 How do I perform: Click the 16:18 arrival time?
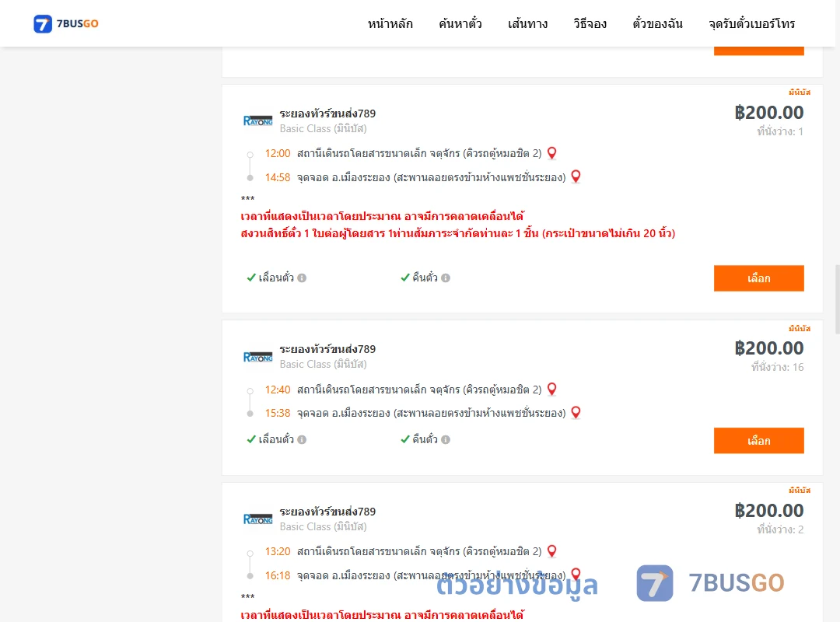278,575
